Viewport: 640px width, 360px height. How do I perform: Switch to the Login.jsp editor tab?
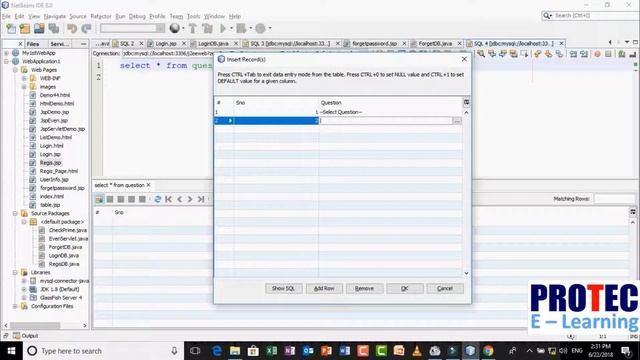coord(166,43)
